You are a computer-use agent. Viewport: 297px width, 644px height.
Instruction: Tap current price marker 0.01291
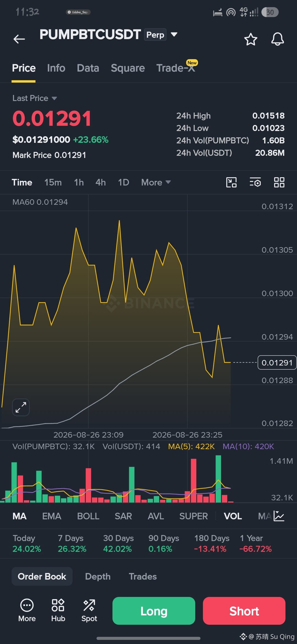pos(277,362)
